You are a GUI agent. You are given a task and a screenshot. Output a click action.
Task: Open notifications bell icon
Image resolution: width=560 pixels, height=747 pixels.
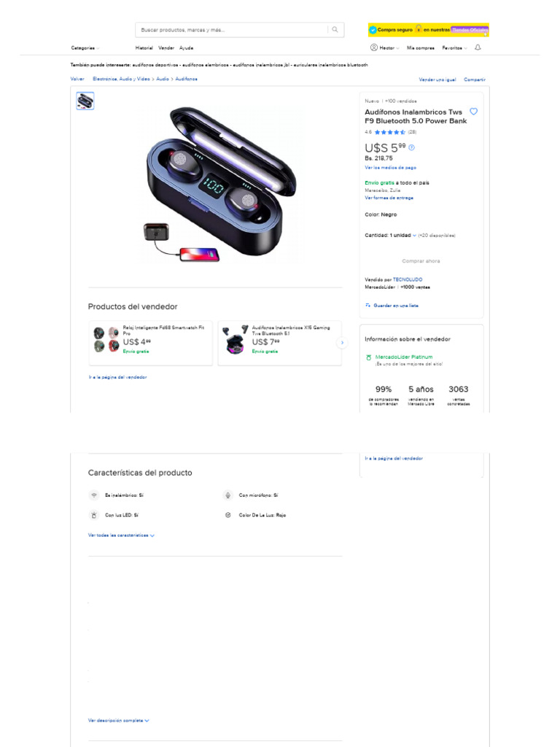478,47
